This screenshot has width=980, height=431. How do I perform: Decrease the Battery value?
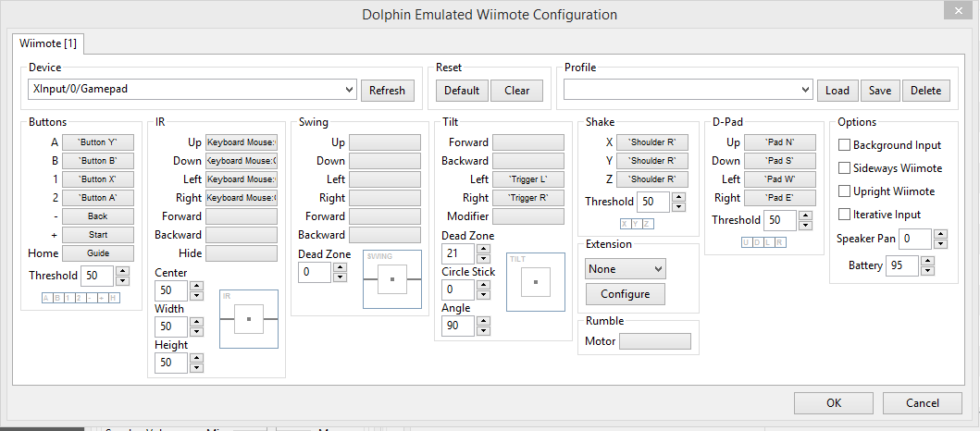click(x=928, y=270)
